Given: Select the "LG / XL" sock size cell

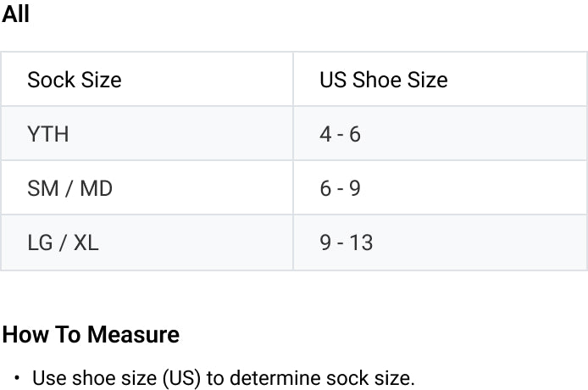Looking at the screenshot, I should click(x=63, y=242).
